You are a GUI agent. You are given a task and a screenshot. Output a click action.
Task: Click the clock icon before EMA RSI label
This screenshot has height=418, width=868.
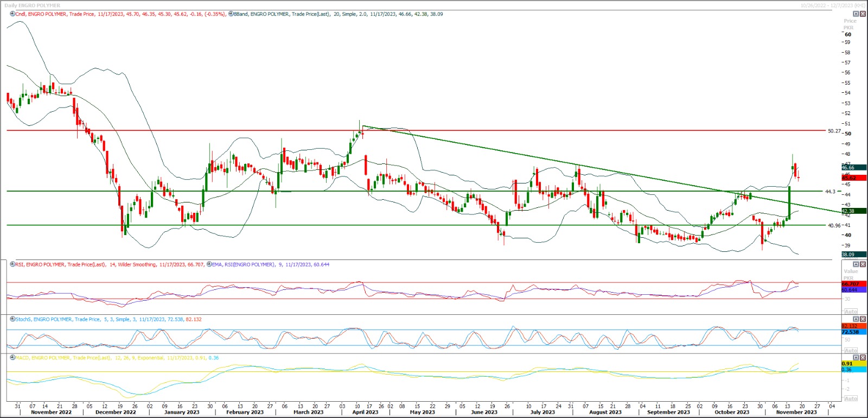[209, 264]
